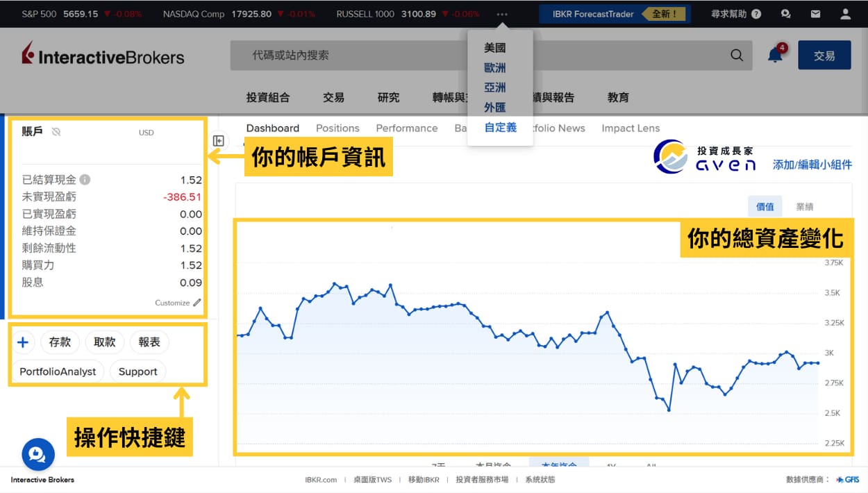Open the PortfolioAnalyst shortcut
Screen dimensions: 868x493
tap(58, 371)
